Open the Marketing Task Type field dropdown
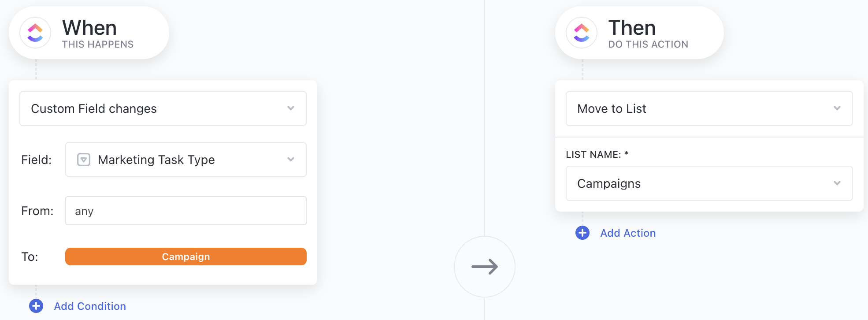The image size is (868, 320). (x=185, y=160)
